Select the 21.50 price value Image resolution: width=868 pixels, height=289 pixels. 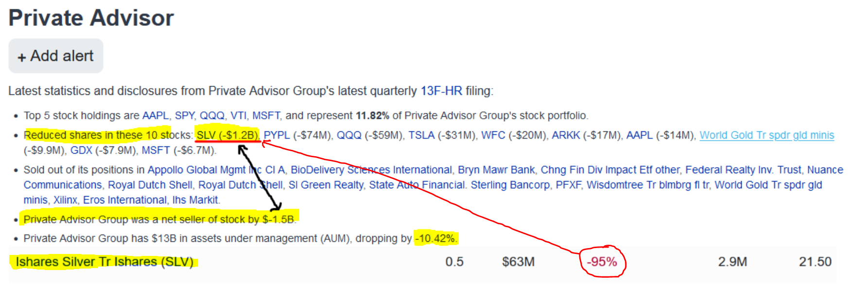(x=815, y=262)
